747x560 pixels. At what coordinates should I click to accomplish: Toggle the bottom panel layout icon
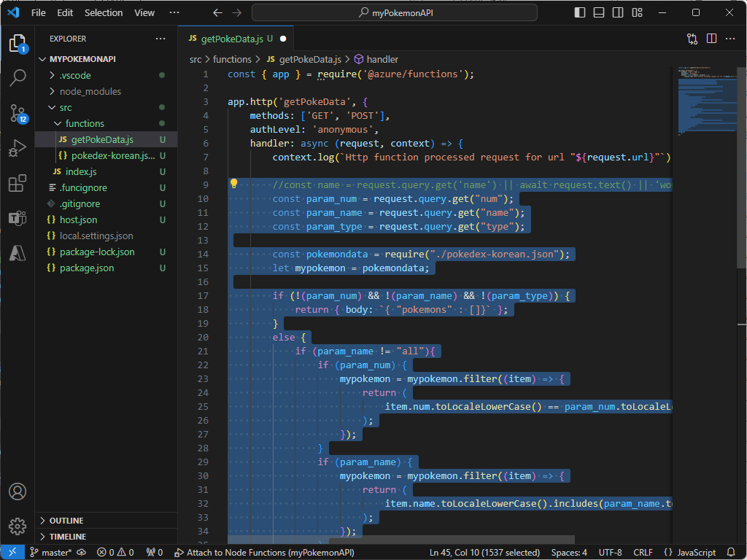click(599, 13)
